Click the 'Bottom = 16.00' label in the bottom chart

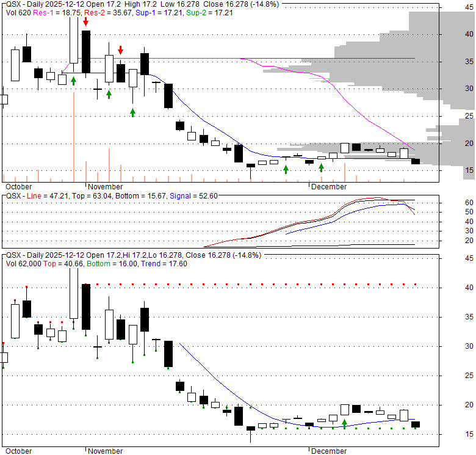112,264
